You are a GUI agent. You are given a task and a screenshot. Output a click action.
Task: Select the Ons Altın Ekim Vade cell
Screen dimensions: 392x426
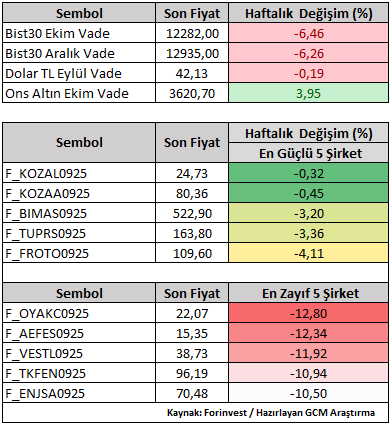tap(79, 93)
